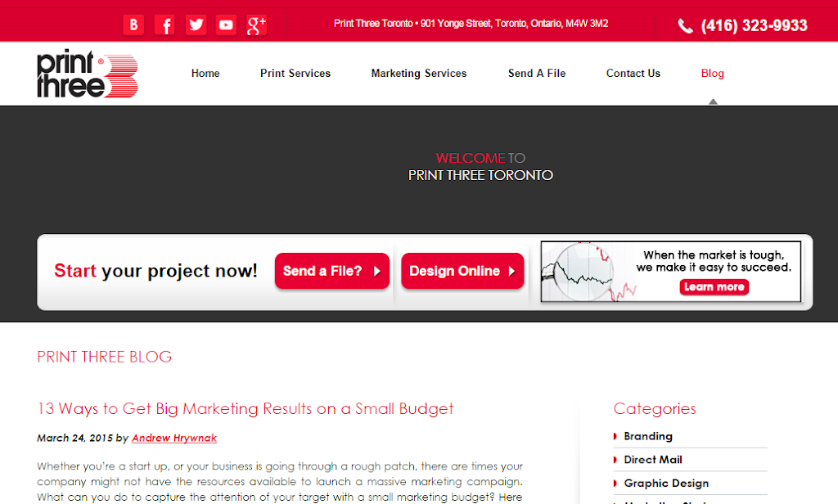Go to the Home menu item
The width and height of the screenshot is (838, 504).
pos(205,73)
